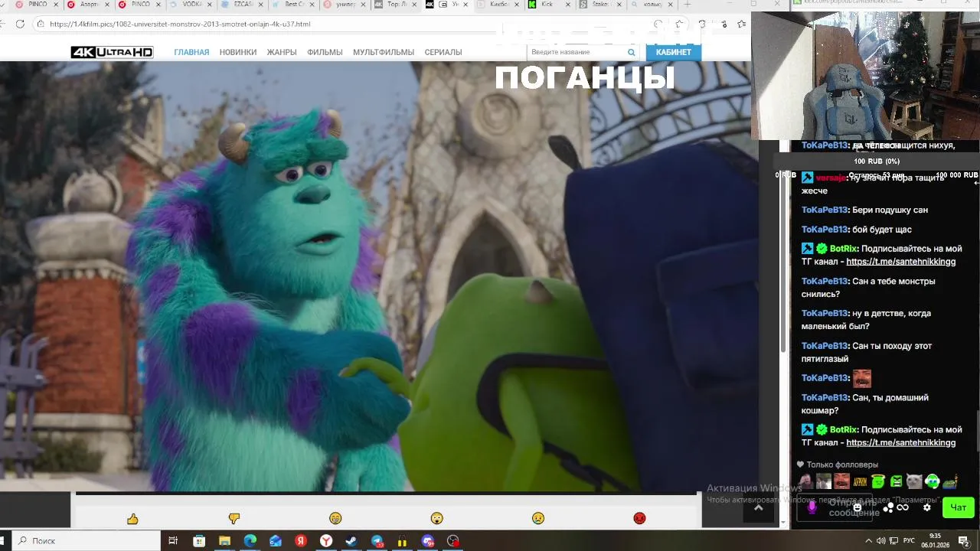
Task: Open Microsoft Edge from the taskbar
Action: point(250,541)
